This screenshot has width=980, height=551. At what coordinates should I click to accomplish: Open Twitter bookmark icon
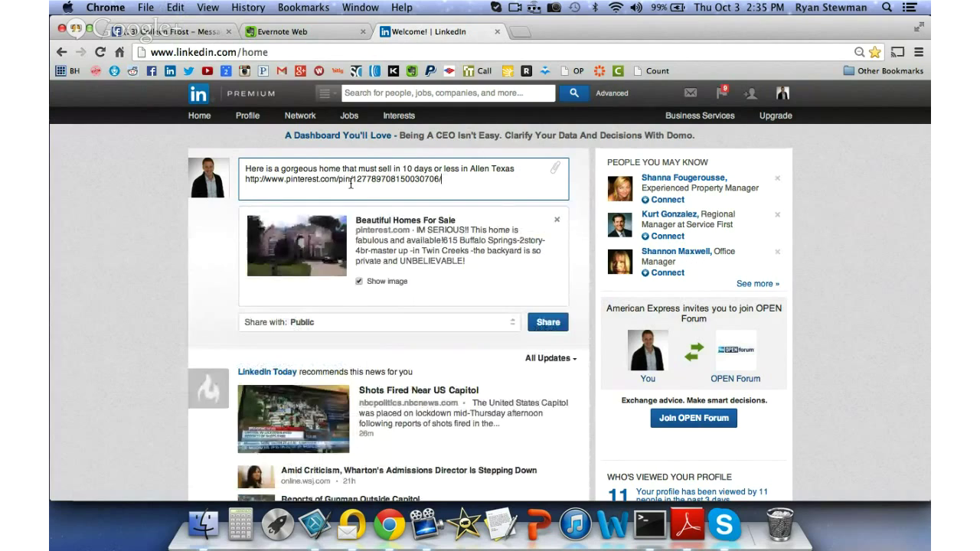(188, 71)
